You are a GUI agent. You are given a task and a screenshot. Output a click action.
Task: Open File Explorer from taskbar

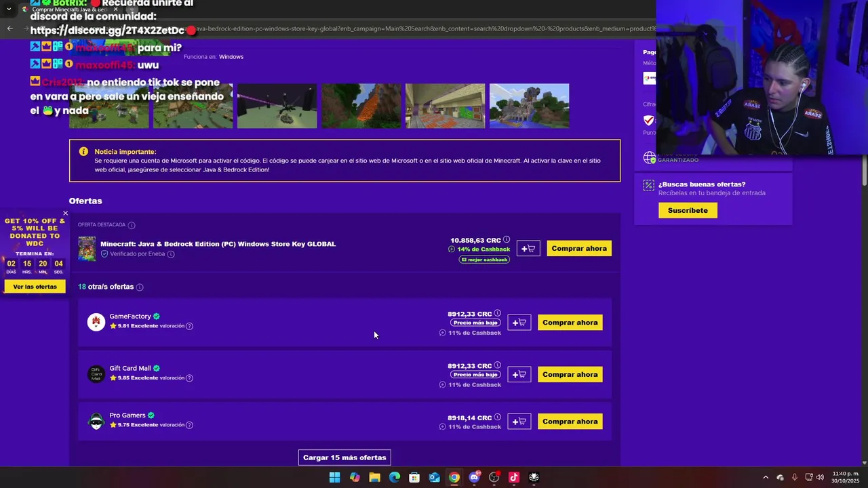(x=374, y=477)
